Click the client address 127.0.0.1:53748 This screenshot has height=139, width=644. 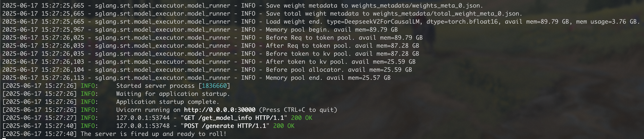point(143,126)
